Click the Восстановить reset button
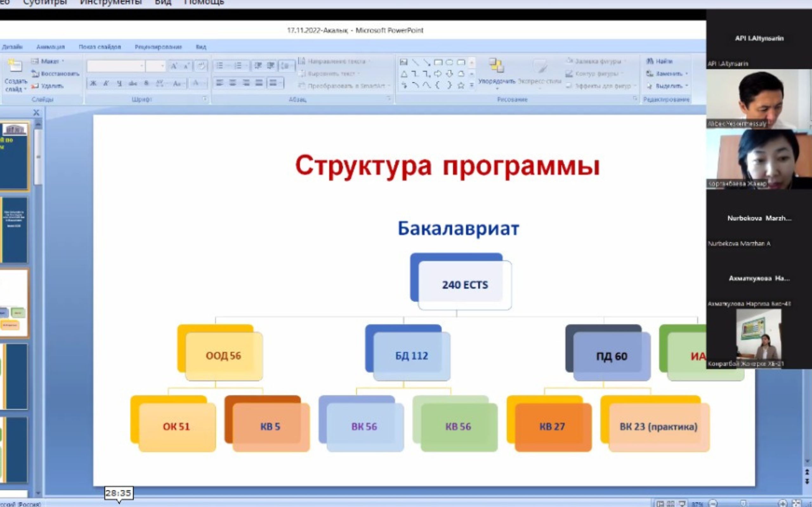Image resolution: width=812 pixels, height=507 pixels. point(56,74)
